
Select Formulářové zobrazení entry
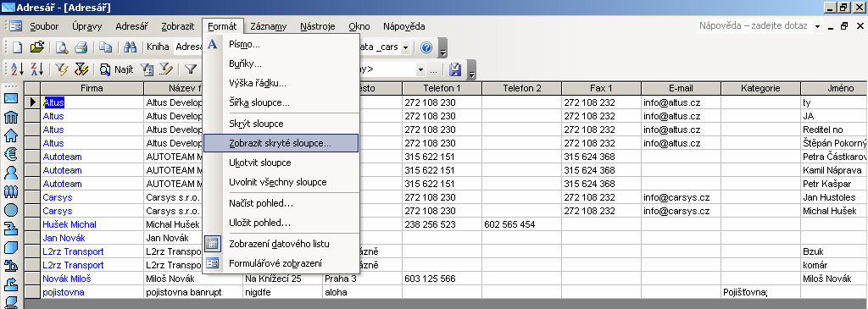(281, 263)
